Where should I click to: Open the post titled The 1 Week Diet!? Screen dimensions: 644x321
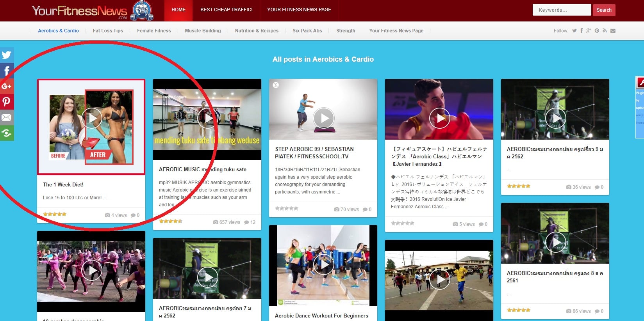tap(63, 185)
